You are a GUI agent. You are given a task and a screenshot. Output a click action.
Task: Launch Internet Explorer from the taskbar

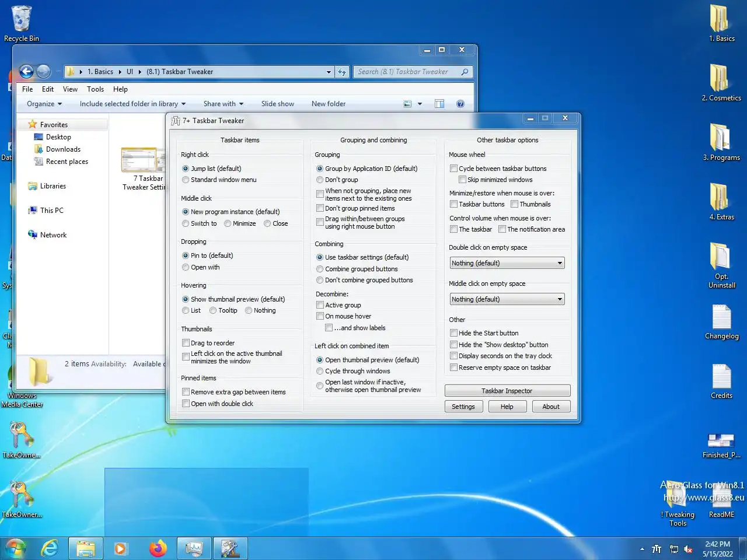point(50,548)
